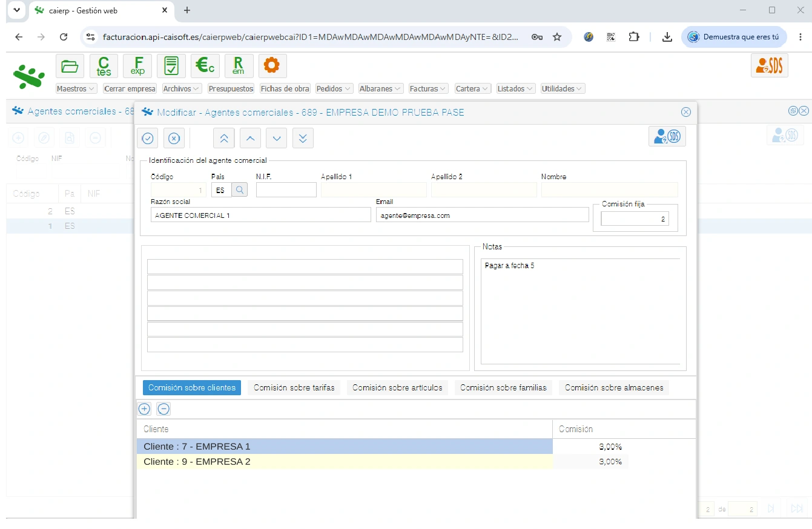The width and height of the screenshot is (812, 529).
Task: Click the Cerrar empresa button
Action: point(130,88)
